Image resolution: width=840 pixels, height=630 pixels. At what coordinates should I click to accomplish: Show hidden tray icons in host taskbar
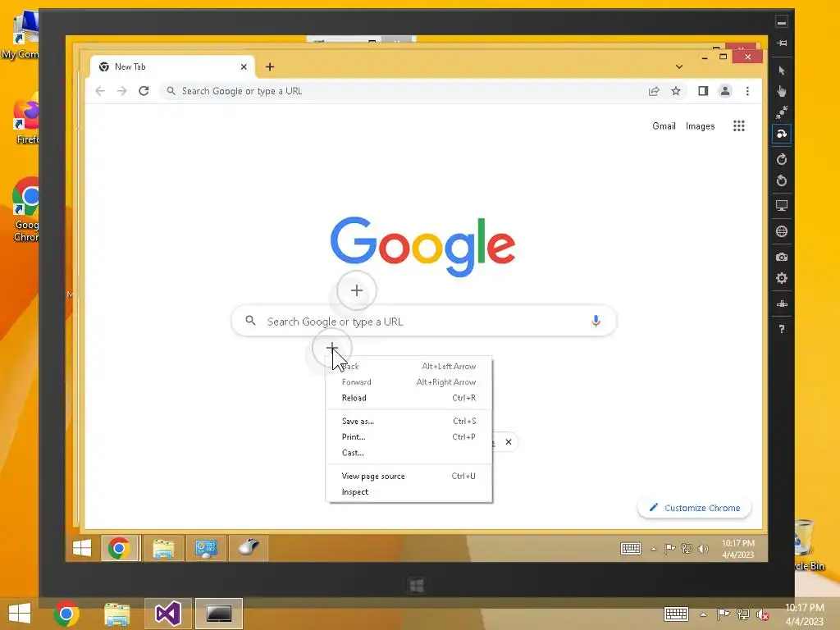(x=703, y=614)
